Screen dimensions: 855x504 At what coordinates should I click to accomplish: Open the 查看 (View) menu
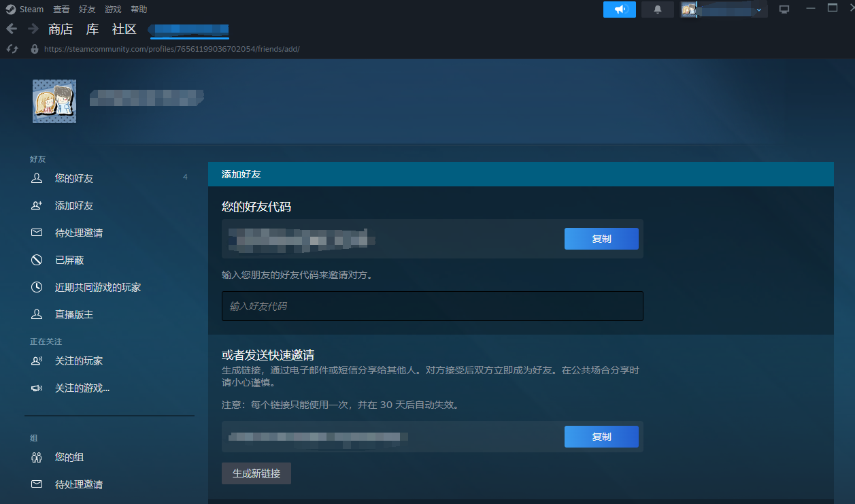[x=61, y=10]
